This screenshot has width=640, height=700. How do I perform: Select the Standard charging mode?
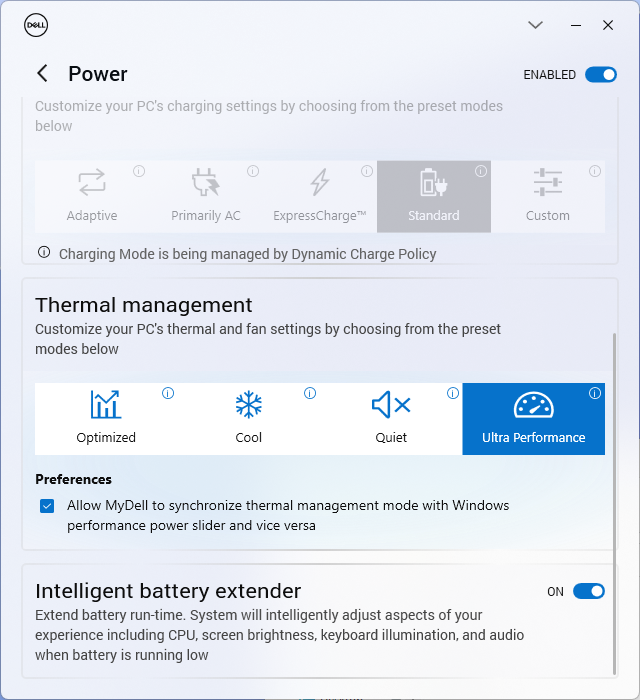[434, 196]
